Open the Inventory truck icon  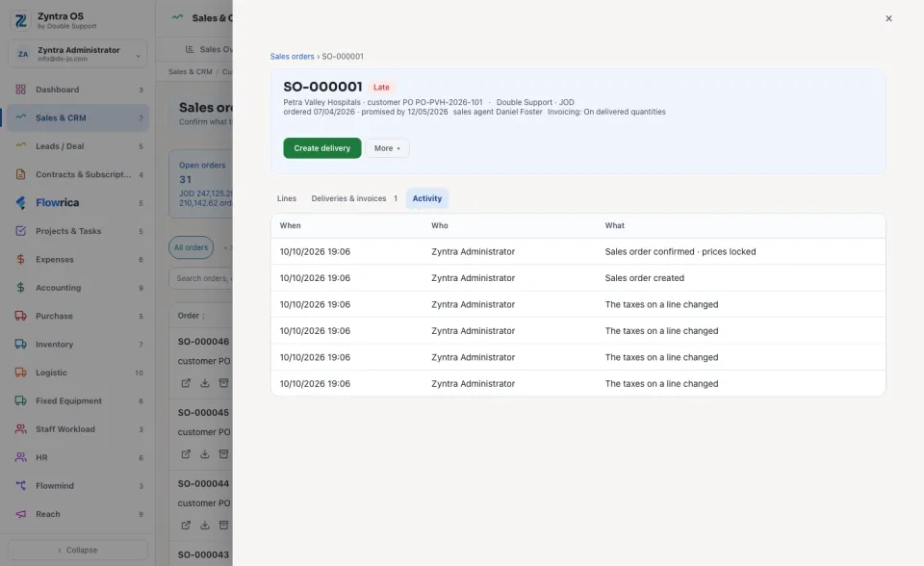tap(20, 344)
